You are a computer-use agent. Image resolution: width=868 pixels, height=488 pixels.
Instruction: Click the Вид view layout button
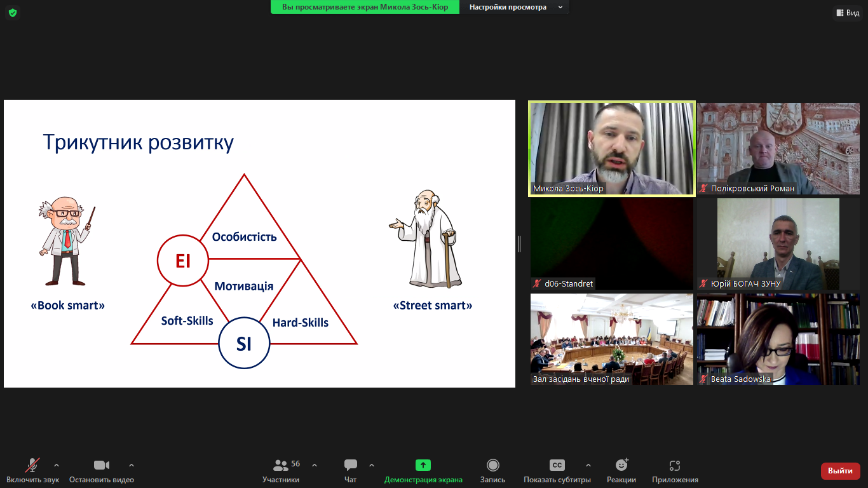(x=848, y=12)
